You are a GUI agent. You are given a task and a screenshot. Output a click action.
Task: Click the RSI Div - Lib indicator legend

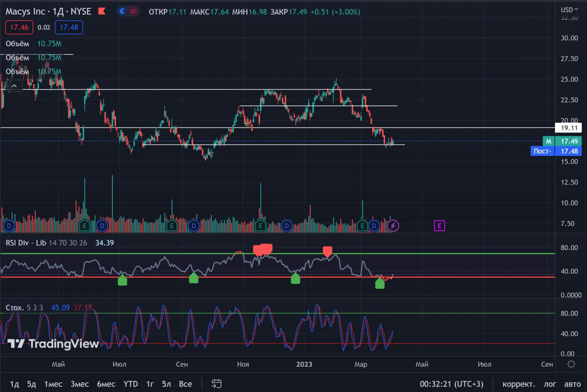pyautogui.click(x=26, y=243)
